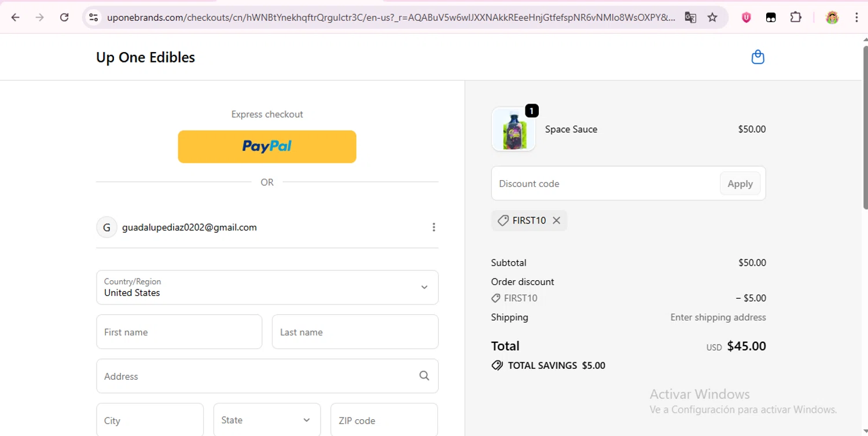Viewport: 868px width, 436px height.
Task: Click the Total label
Action: tap(505, 346)
